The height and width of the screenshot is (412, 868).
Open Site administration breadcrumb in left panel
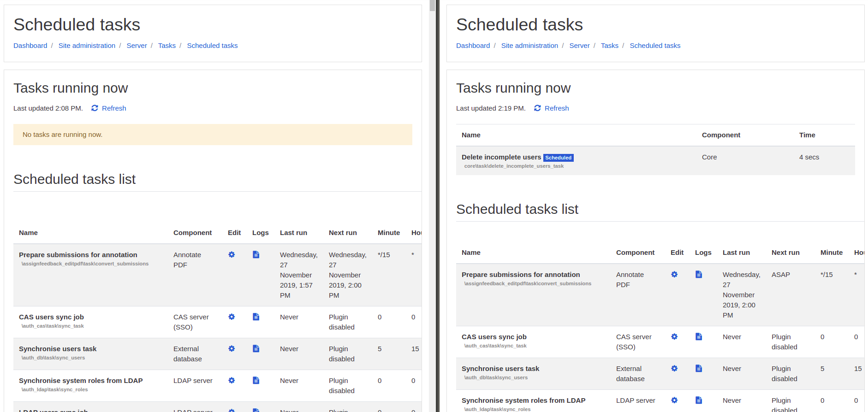87,46
